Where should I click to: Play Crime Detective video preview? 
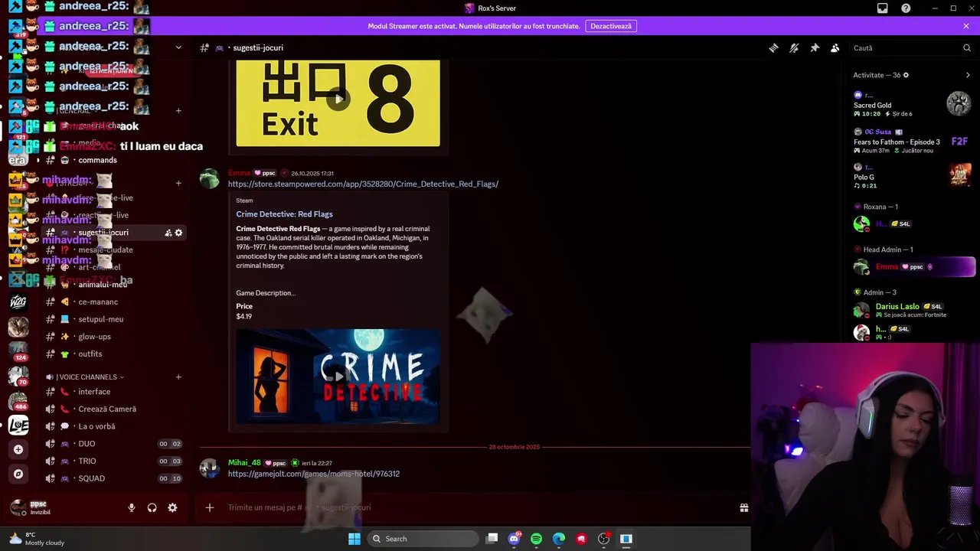[x=338, y=376]
